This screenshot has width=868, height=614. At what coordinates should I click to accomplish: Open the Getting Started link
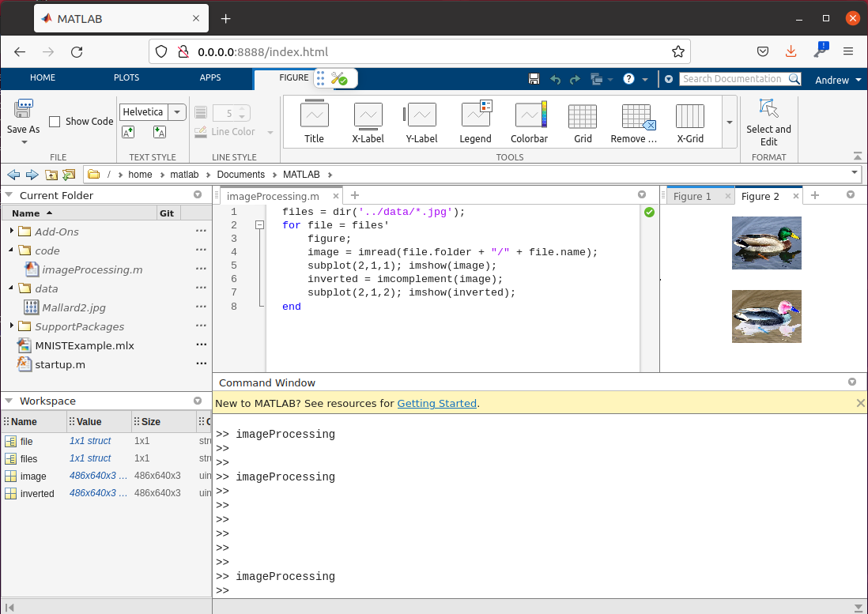(x=436, y=403)
